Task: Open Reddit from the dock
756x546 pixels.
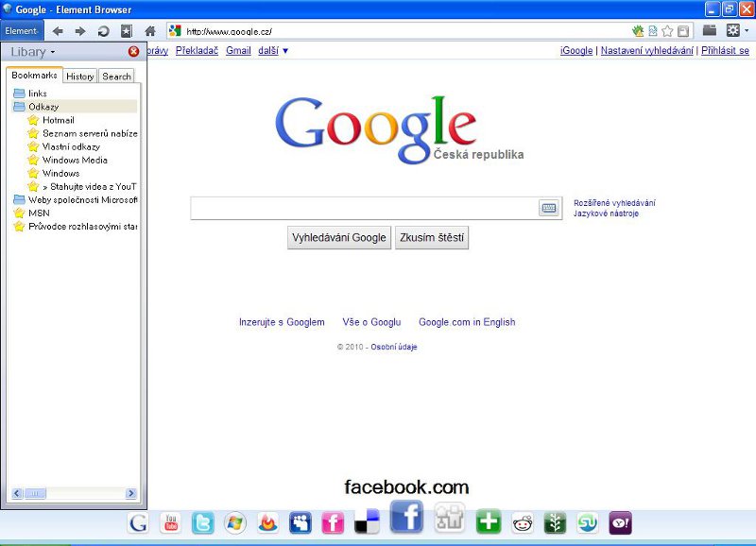Action: click(523, 523)
